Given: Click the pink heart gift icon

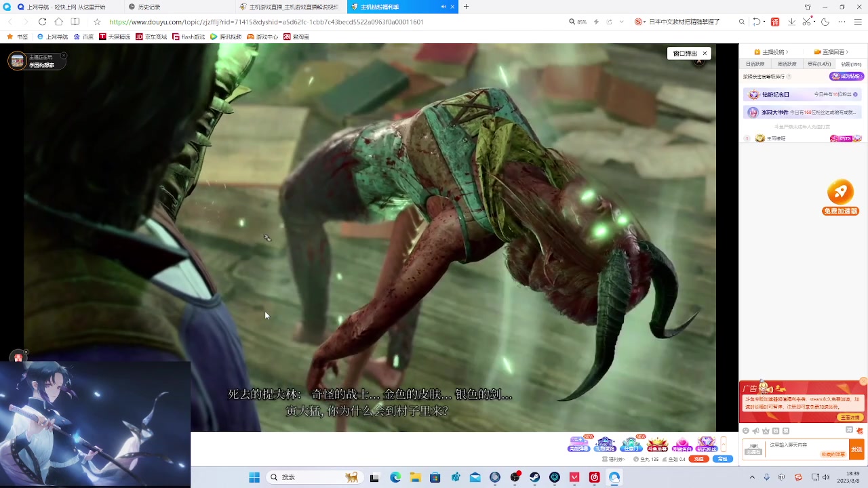Looking at the screenshot, I should coord(682,444).
